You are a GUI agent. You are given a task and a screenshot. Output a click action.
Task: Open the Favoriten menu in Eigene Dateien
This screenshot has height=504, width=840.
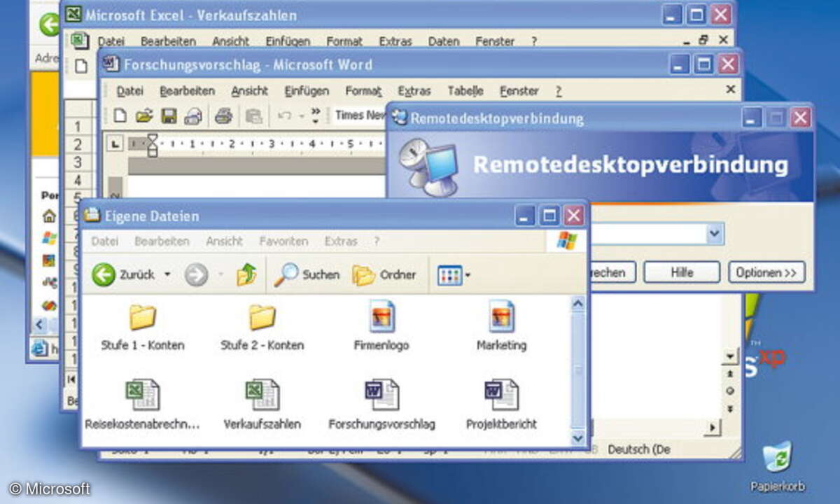(x=283, y=241)
